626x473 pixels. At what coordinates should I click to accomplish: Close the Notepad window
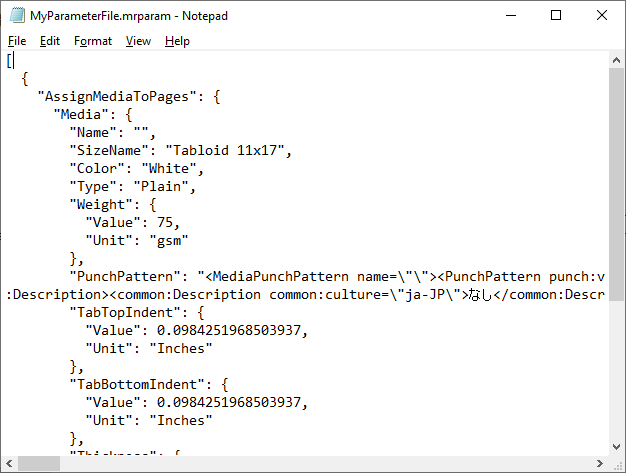pos(603,15)
